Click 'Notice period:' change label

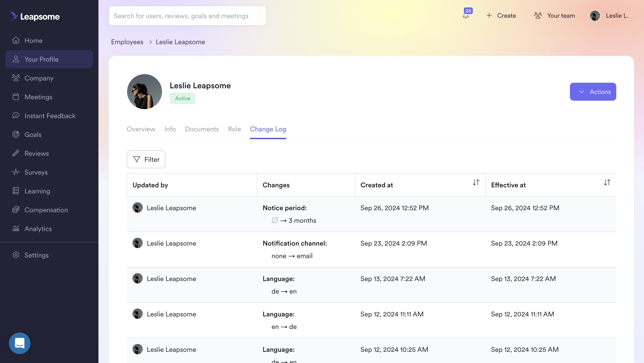click(284, 208)
